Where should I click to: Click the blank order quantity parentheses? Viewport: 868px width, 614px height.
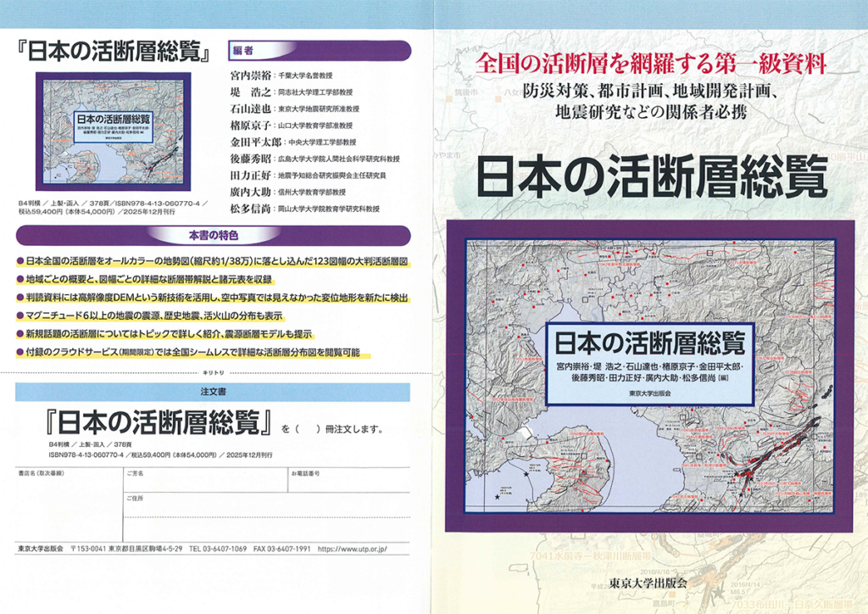pos(308,427)
